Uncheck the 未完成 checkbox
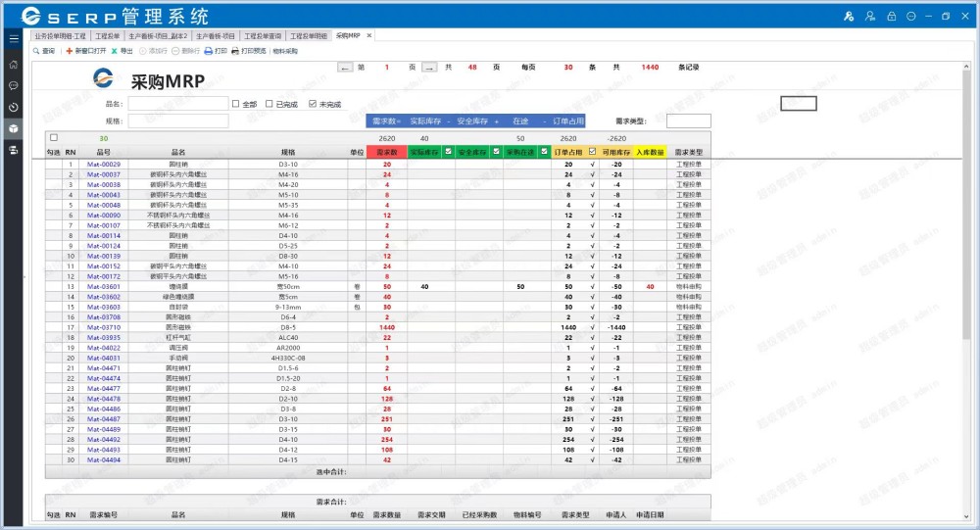980x530 pixels. [312, 104]
